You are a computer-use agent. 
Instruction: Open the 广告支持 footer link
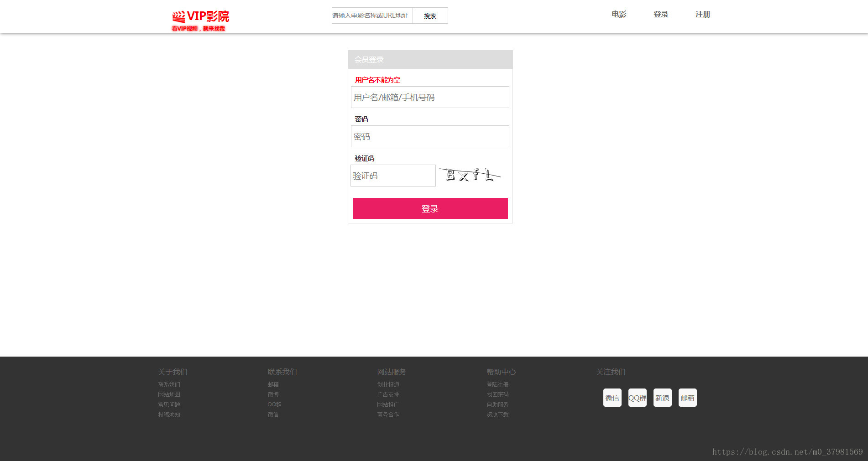click(x=388, y=394)
